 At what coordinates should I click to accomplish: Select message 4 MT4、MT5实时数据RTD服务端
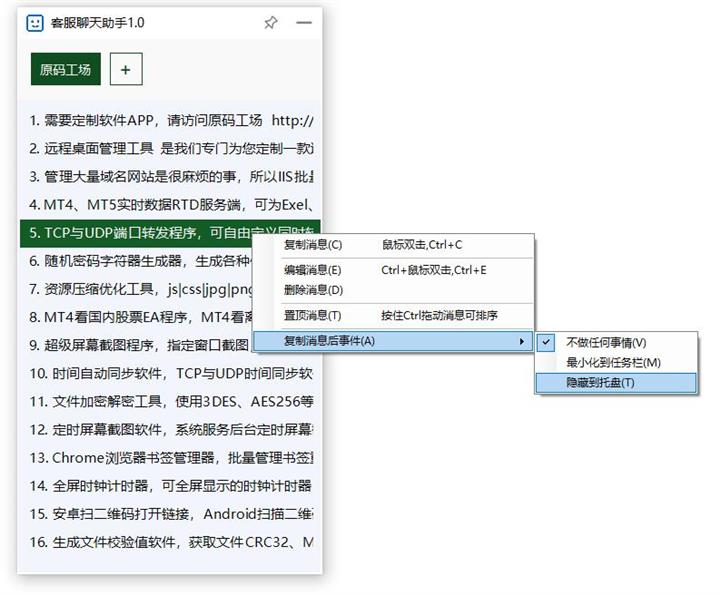tap(170, 205)
